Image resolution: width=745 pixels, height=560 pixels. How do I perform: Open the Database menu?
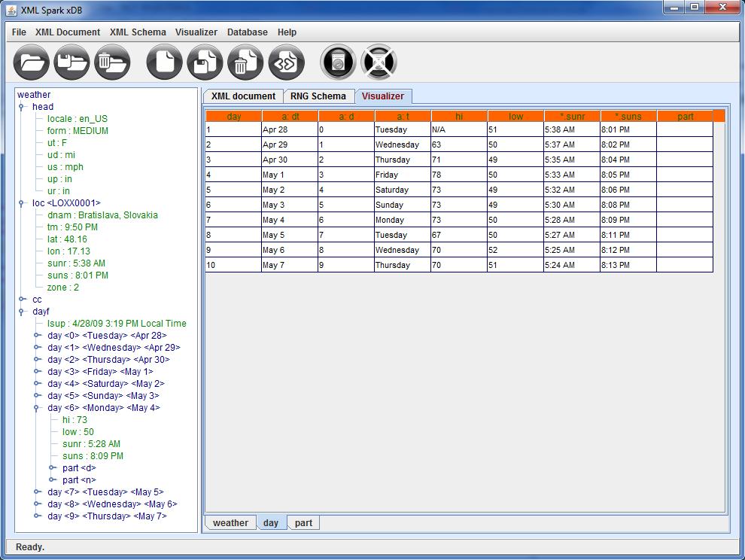247,32
